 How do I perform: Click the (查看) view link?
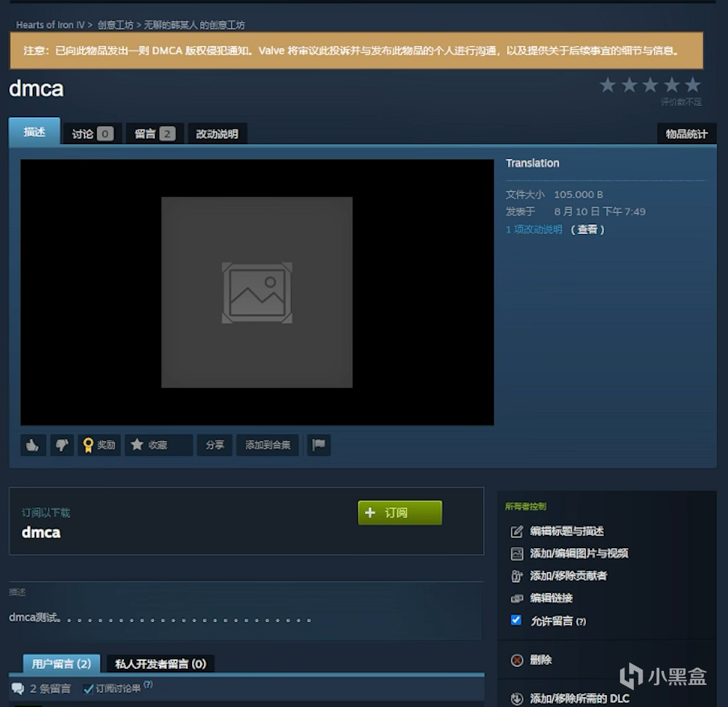(587, 230)
